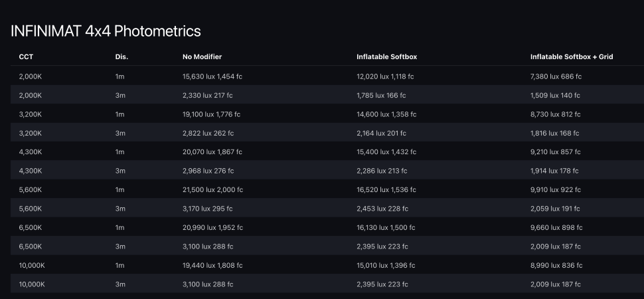Select the 7,380 lux 686 fc cell

(x=556, y=76)
